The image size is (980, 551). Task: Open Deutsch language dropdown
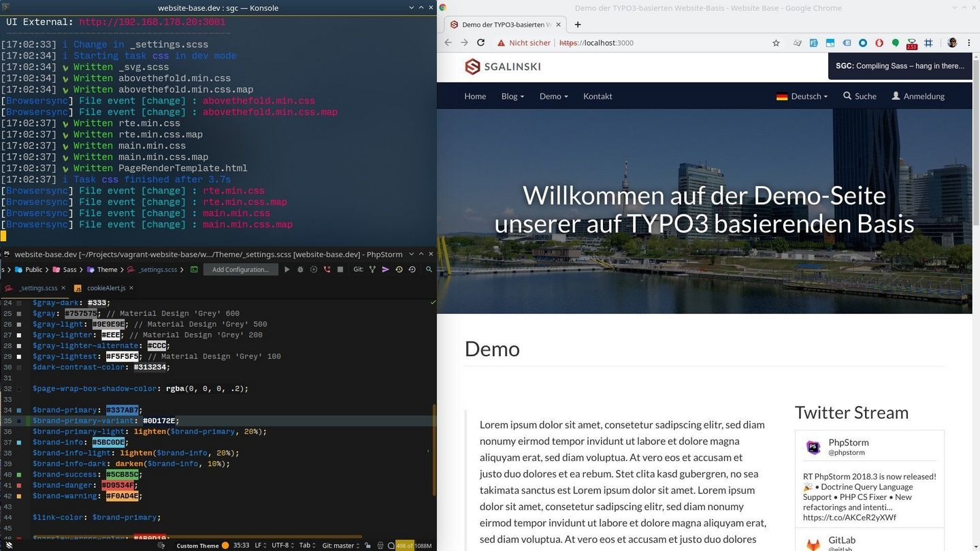click(x=802, y=96)
